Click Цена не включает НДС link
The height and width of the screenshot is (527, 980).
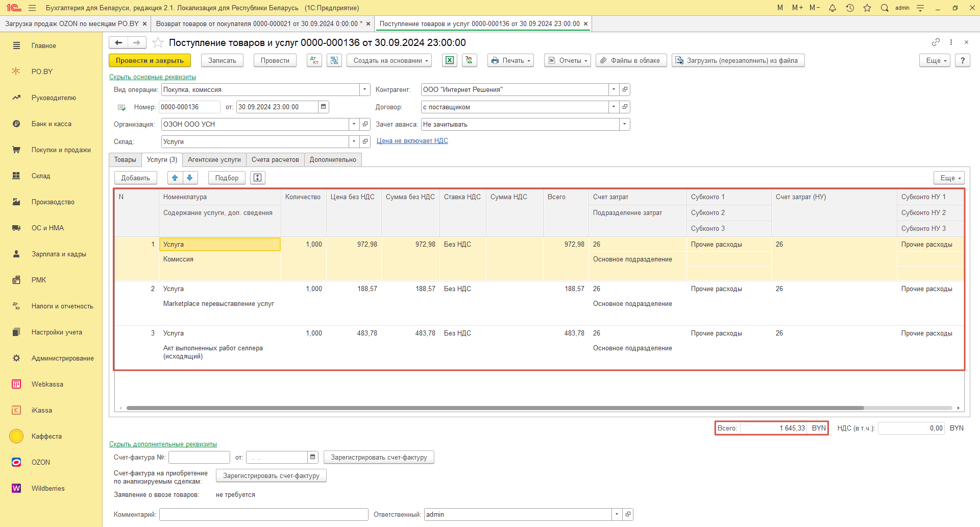point(412,140)
